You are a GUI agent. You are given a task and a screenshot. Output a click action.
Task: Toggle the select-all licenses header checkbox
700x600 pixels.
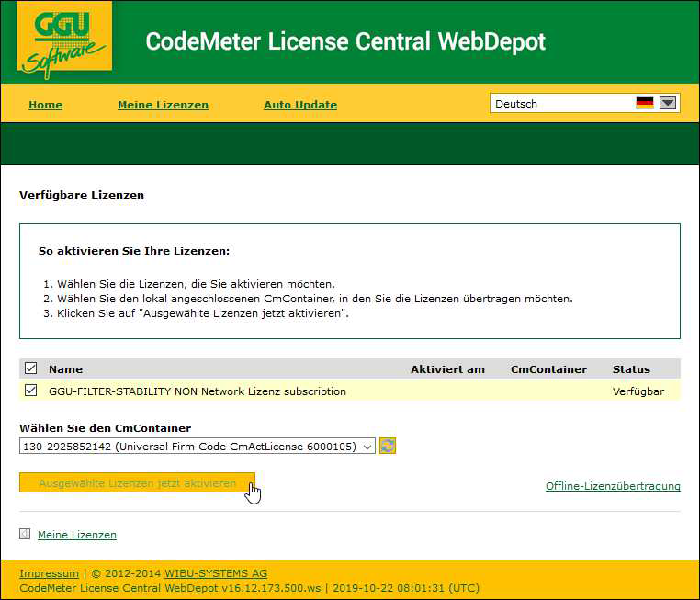[x=30, y=368]
